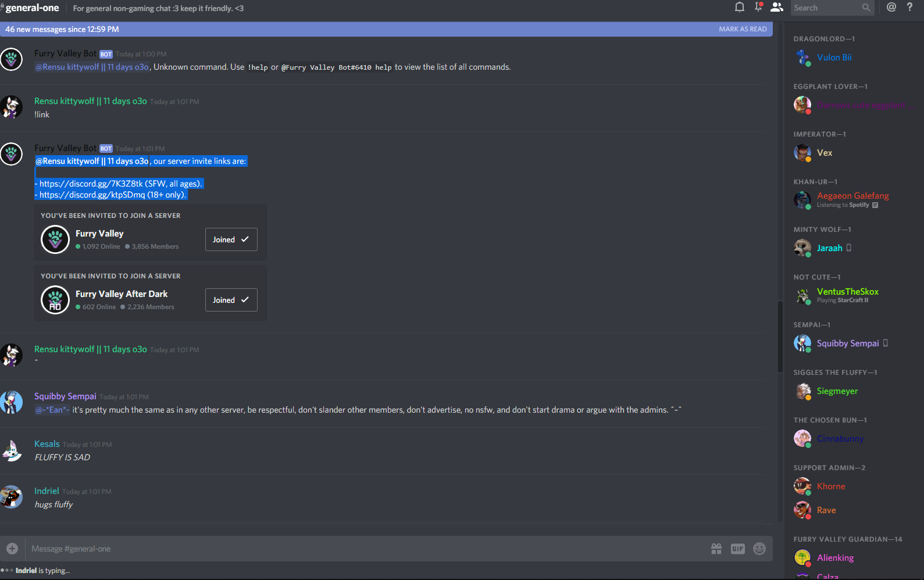This screenshot has width=924, height=580.
Task: Click "hugs fluffy" message text
Action: point(53,504)
